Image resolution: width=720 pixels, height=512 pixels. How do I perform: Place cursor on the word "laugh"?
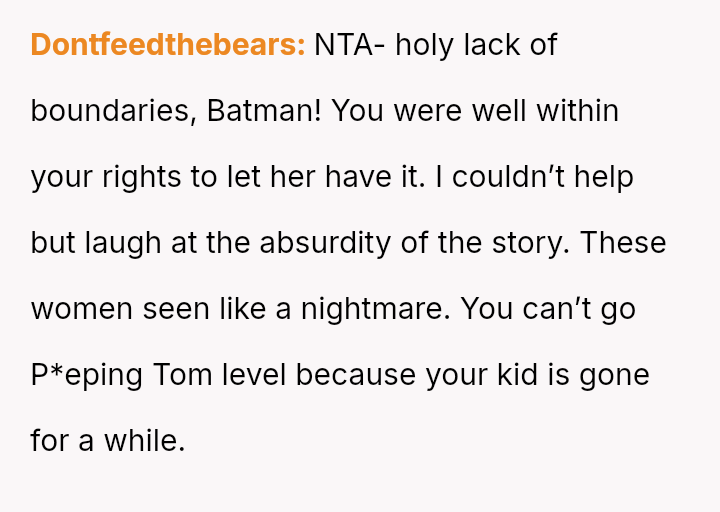point(127,243)
